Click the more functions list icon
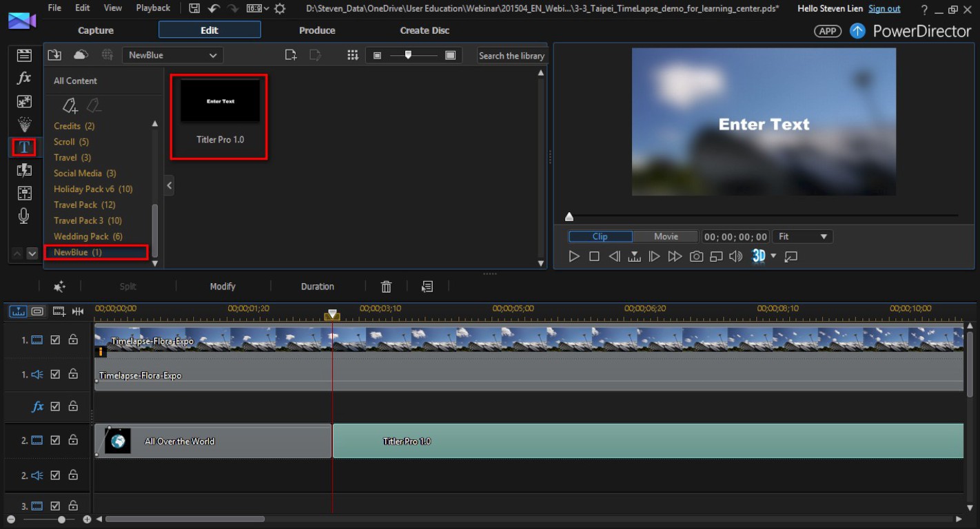 [x=427, y=287]
